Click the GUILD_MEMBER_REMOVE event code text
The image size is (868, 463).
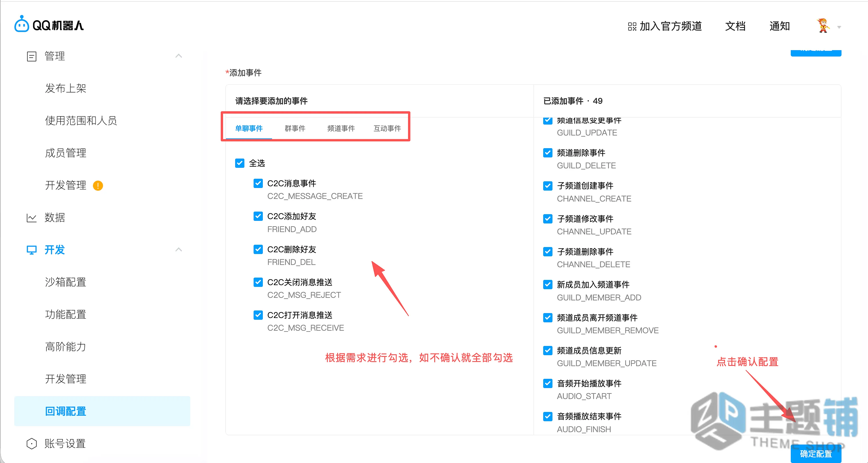coord(607,331)
